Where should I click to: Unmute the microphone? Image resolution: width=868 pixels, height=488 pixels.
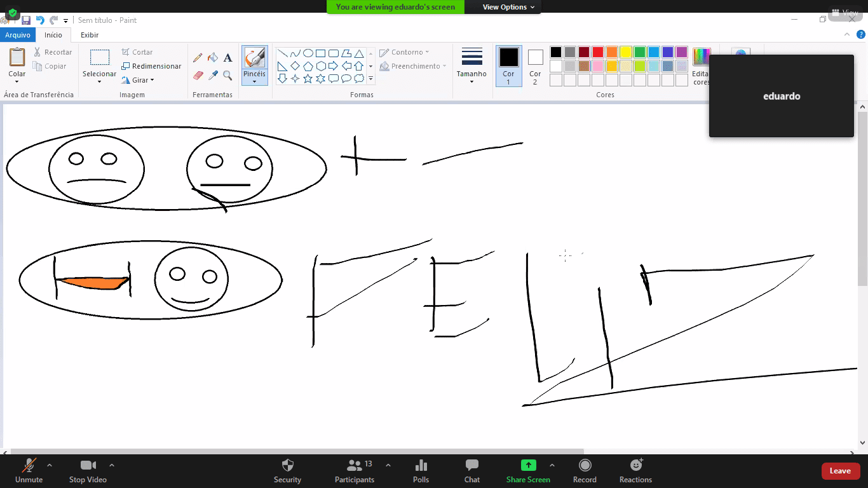point(29,471)
